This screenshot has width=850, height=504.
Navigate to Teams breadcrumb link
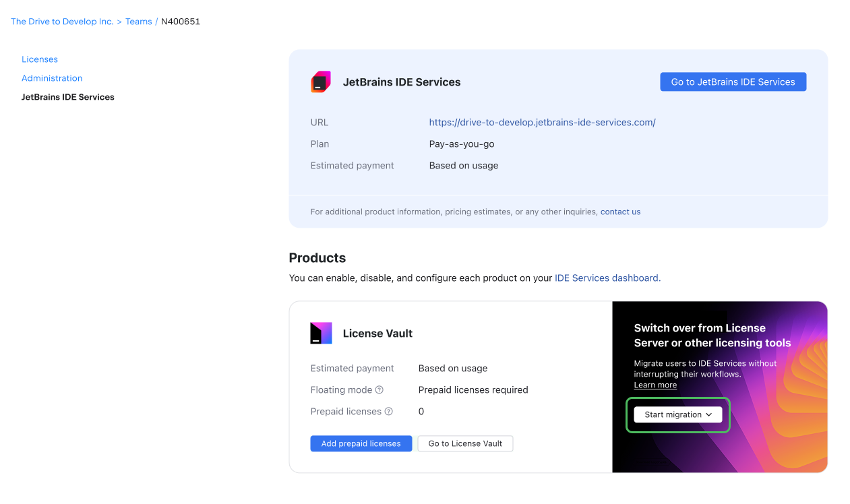tap(138, 22)
